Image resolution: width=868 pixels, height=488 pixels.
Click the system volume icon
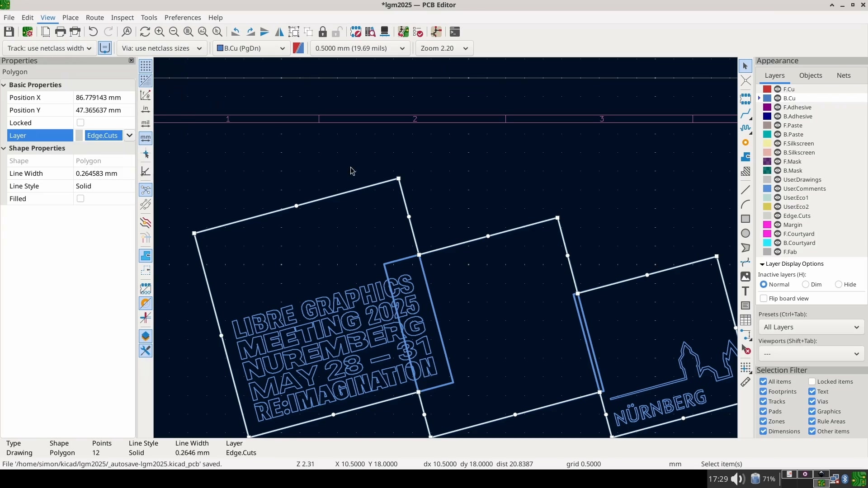(x=738, y=479)
